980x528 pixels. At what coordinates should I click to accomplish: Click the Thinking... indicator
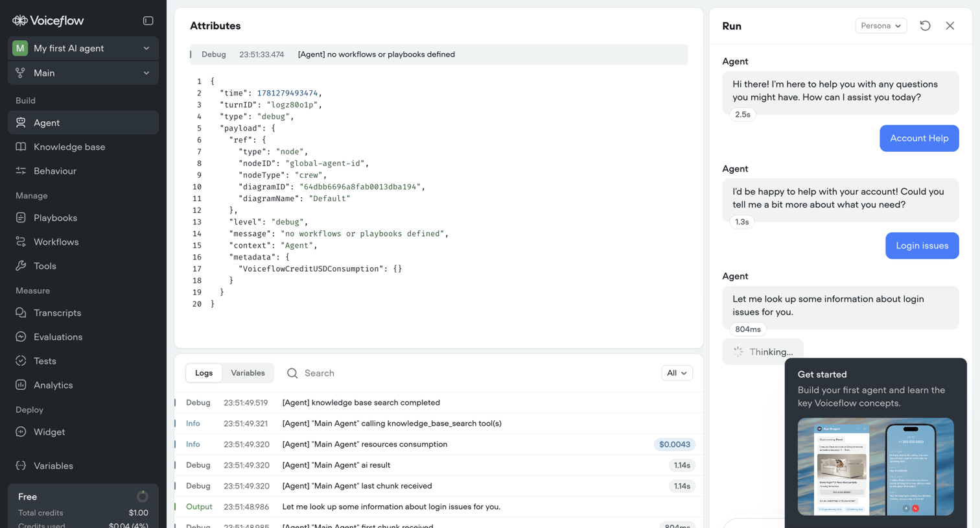[x=763, y=352]
